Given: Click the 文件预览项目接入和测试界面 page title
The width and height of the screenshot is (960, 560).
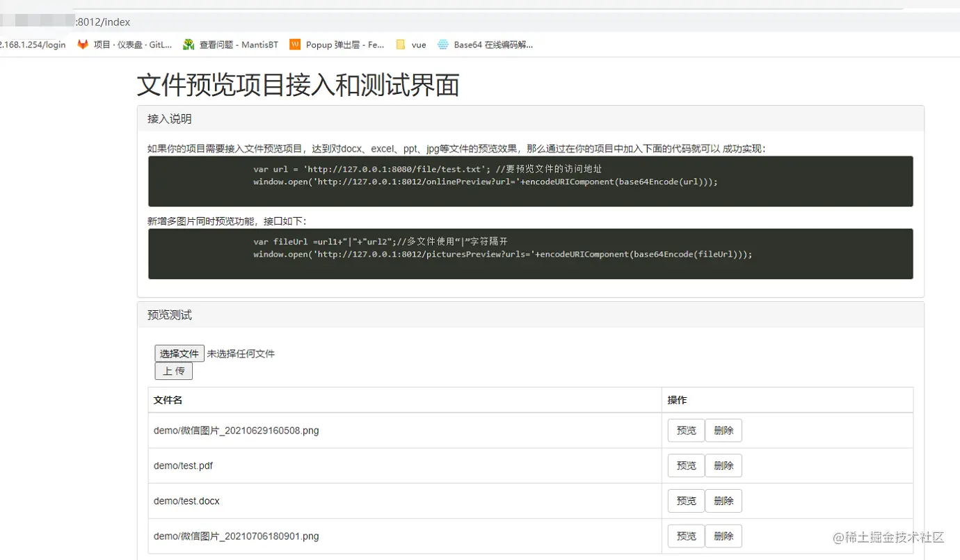Looking at the screenshot, I should 298,85.
